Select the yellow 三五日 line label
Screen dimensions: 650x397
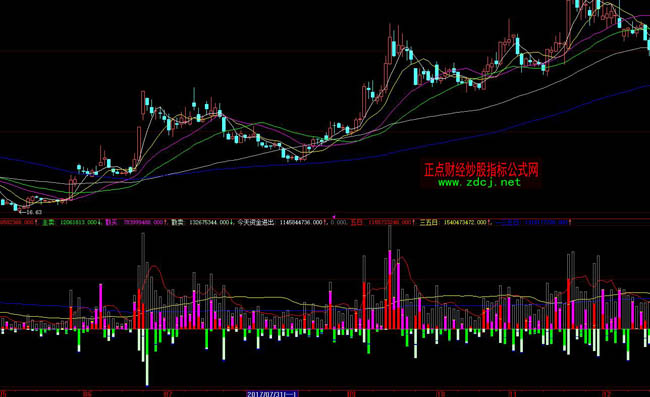tap(429, 223)
